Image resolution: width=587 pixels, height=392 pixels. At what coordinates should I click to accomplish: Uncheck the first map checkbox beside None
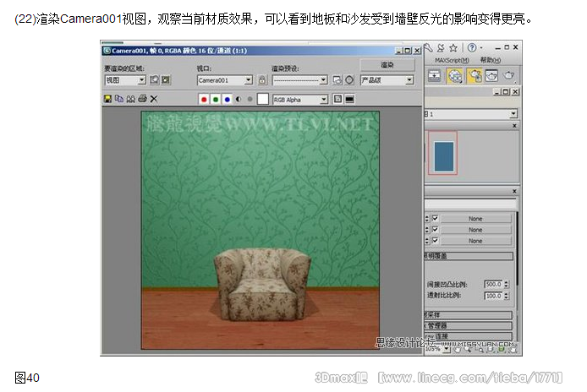click(436, 219)
